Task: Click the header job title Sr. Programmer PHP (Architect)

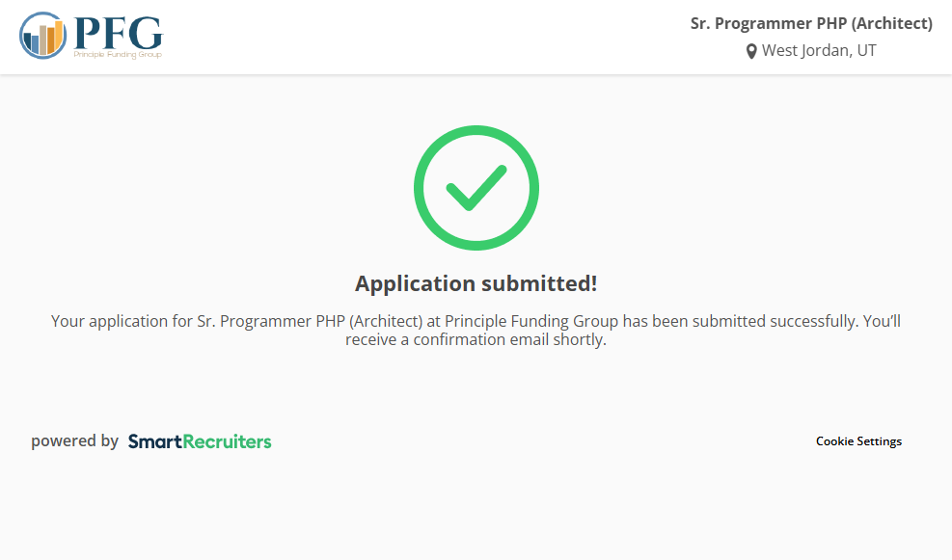Action: point(811,24)
